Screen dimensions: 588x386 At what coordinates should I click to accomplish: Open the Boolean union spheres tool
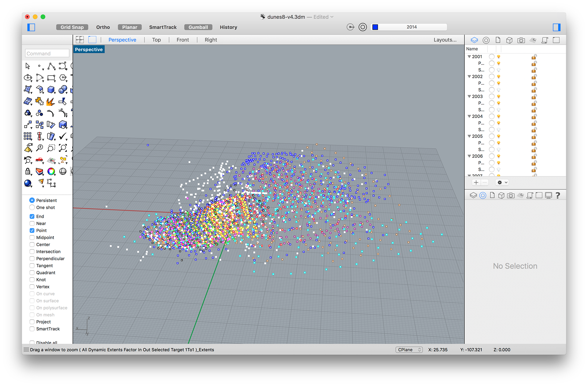click(63, 89)
